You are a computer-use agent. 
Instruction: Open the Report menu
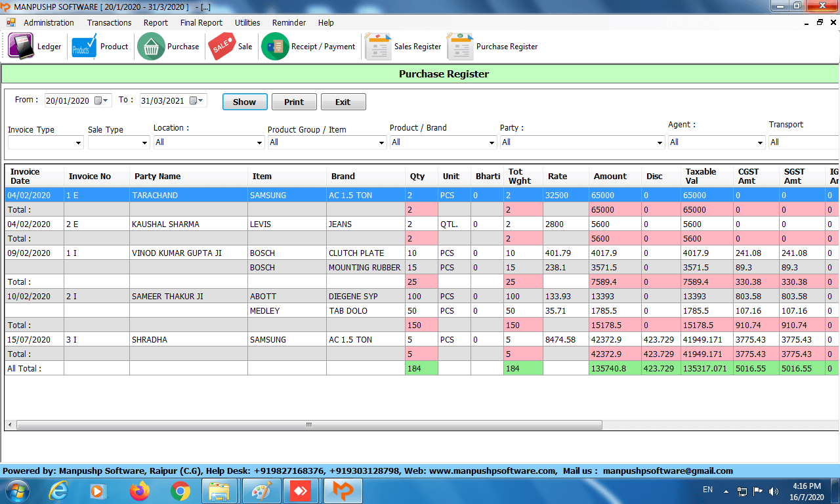click(x=156, y=22)
